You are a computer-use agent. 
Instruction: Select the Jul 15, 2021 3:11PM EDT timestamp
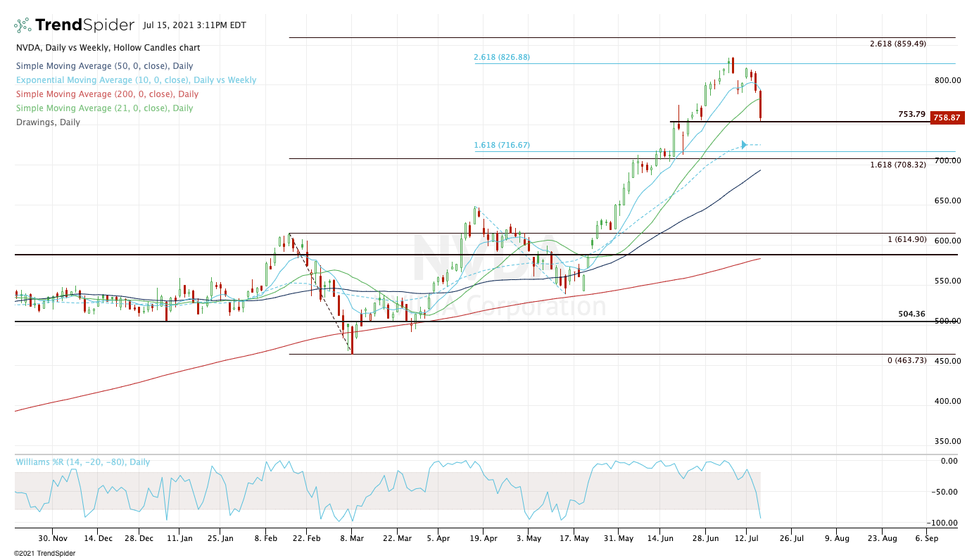194,25
